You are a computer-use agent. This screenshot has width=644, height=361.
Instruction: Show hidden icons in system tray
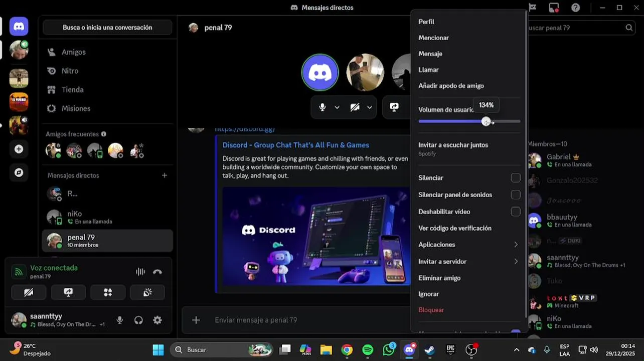(x=517, y=349)
